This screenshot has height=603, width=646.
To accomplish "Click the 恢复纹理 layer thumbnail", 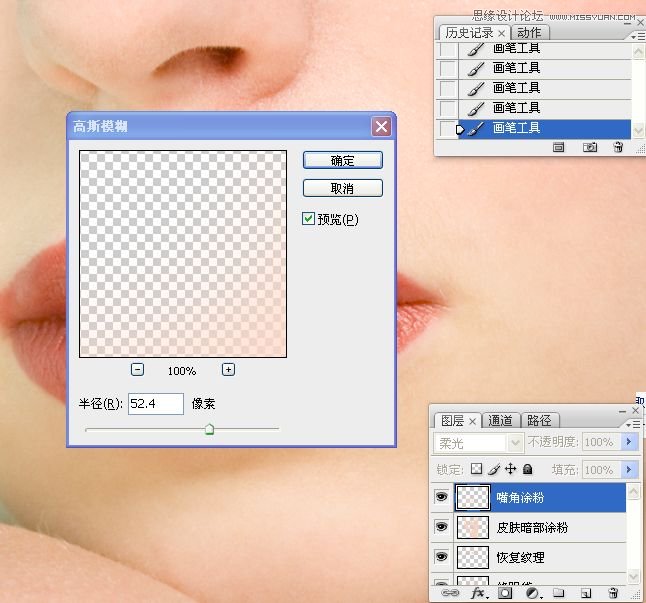I will click(x=473, y=557).
